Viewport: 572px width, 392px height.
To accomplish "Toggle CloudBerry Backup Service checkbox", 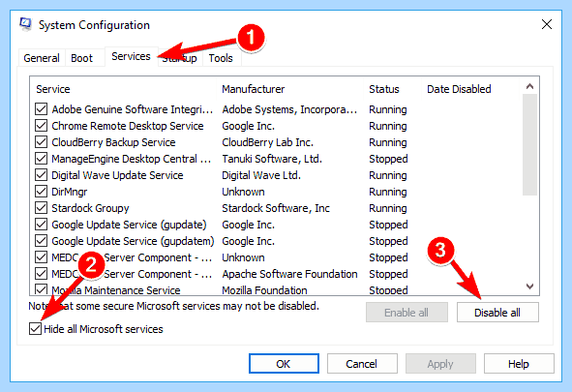I will pos(41,142).
